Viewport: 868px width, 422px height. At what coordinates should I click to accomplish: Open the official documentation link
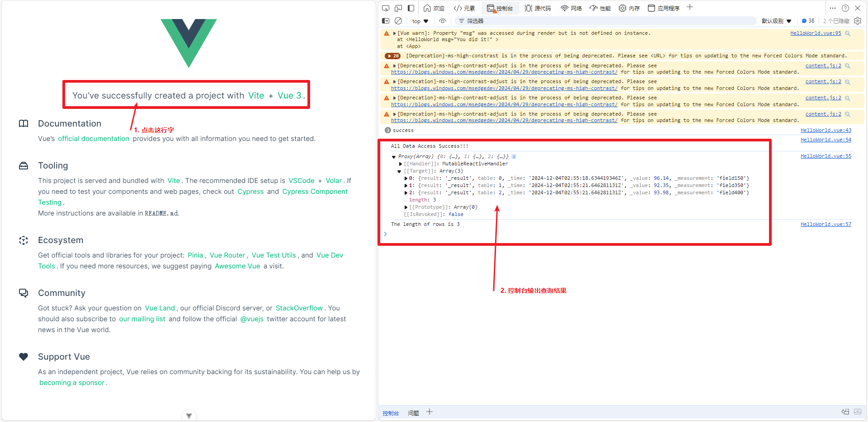[x=94, y=139]
